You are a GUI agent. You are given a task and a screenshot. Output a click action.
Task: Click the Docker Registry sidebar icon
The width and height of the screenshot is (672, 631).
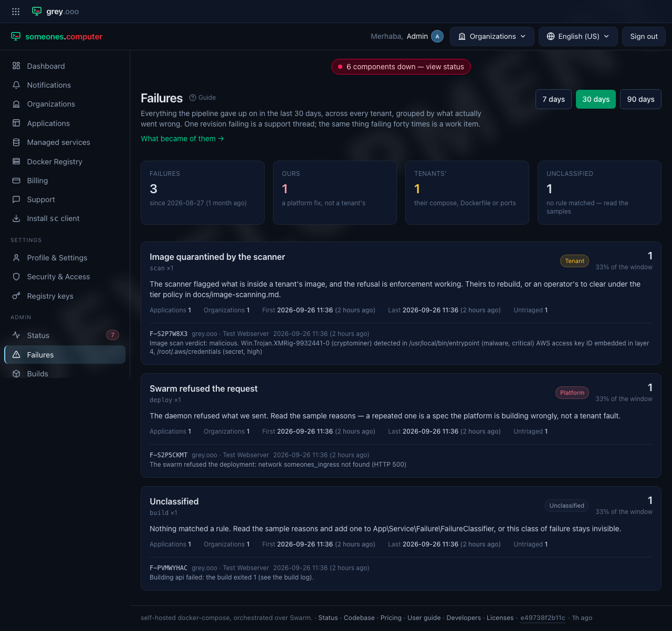(16, 162)
